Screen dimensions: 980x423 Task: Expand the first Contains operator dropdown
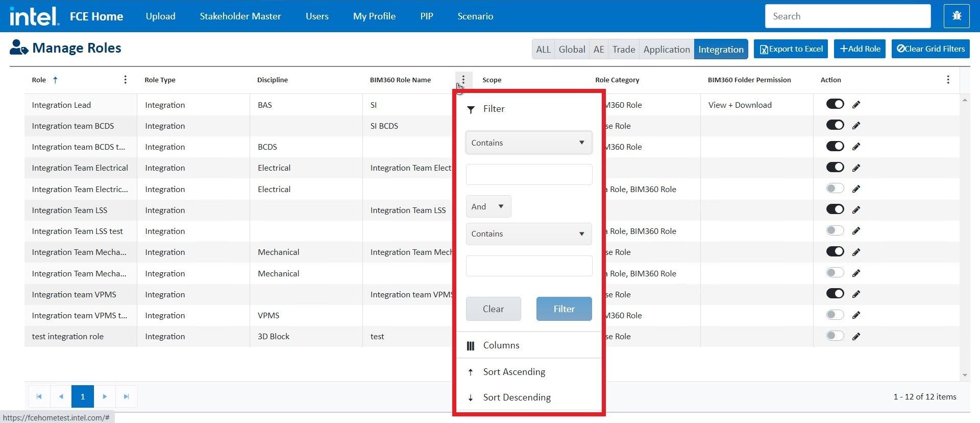(528, 143)
